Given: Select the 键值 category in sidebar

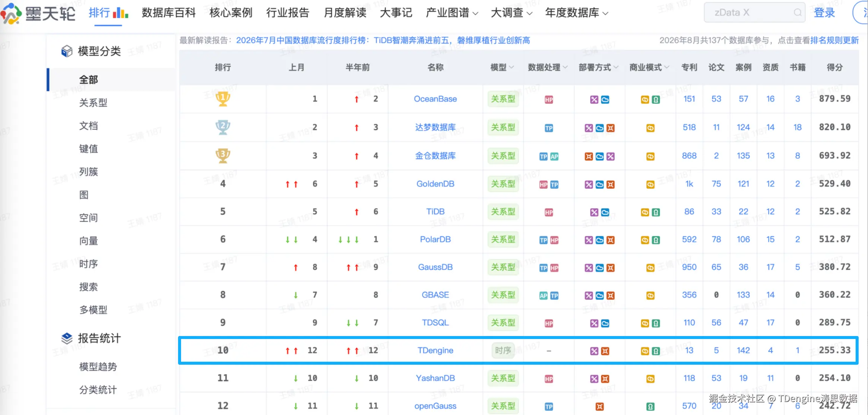Looking at the screenshot, I should coord(88,149).
